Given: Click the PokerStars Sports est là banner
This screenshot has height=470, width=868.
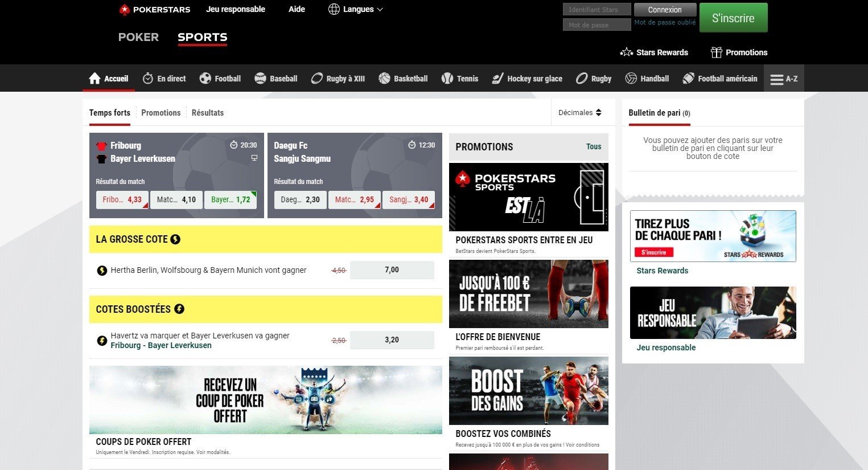Looking at the screenshot, I should 529,197.
